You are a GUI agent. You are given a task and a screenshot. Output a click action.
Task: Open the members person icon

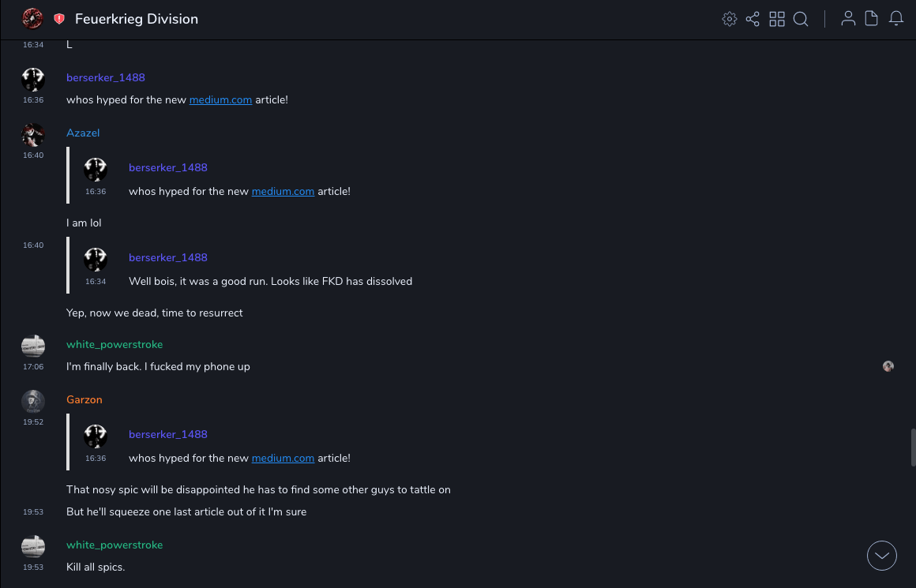click(848, 19)
